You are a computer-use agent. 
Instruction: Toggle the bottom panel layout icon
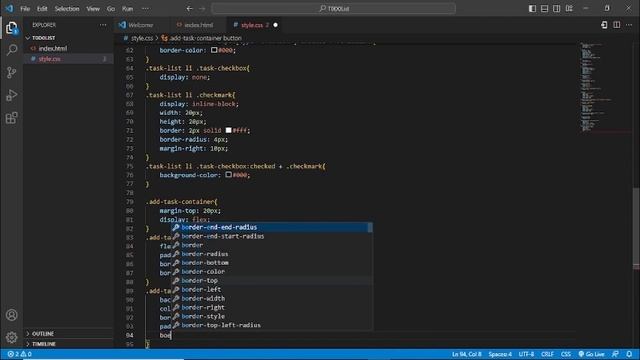(x=544, y=8)
